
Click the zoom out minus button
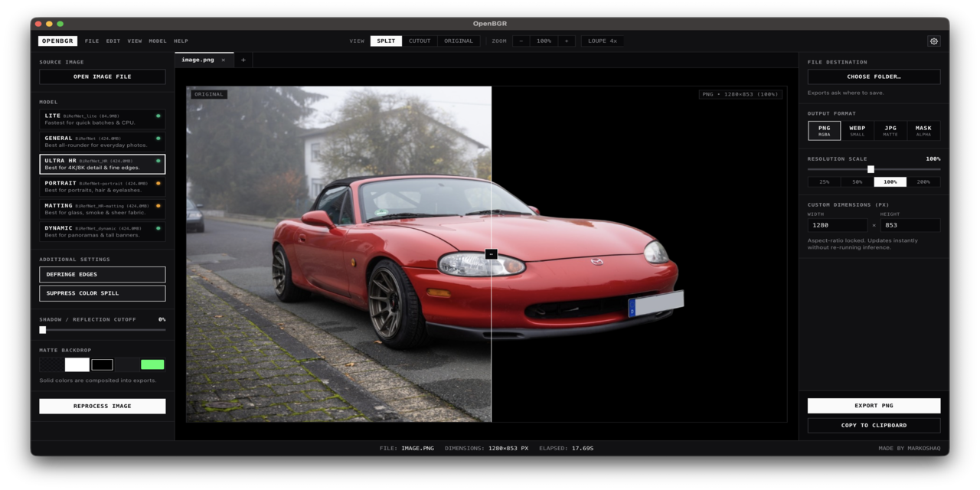[x=521, y=41]
